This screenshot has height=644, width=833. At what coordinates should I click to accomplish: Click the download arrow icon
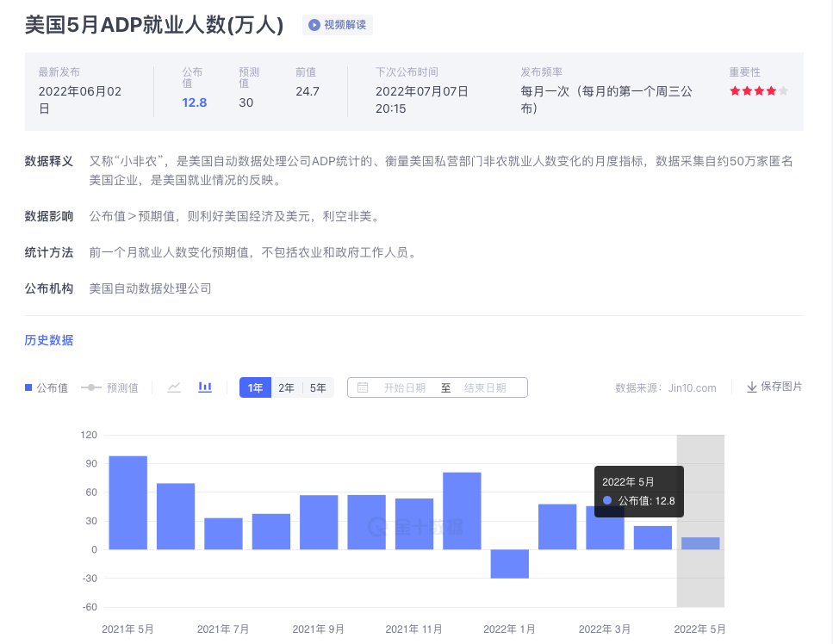[752, 387]
